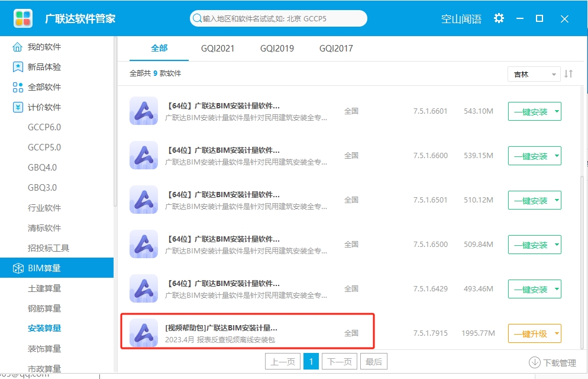Screen dimensions: 588x379
Task: Click software icon for version 7.5.1.6601
Action: [144, 111]
